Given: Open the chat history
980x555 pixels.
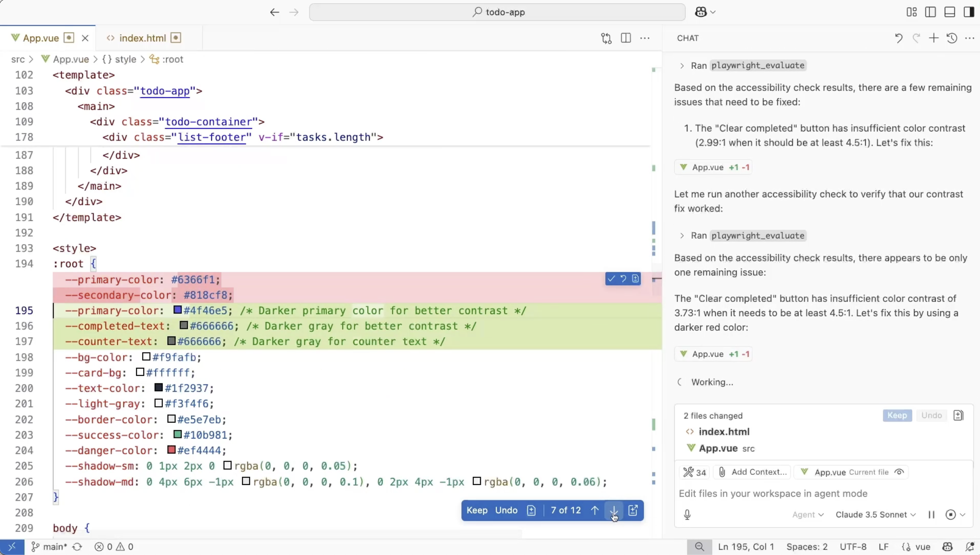Looking at the screenshot, I should pos(951,38).
